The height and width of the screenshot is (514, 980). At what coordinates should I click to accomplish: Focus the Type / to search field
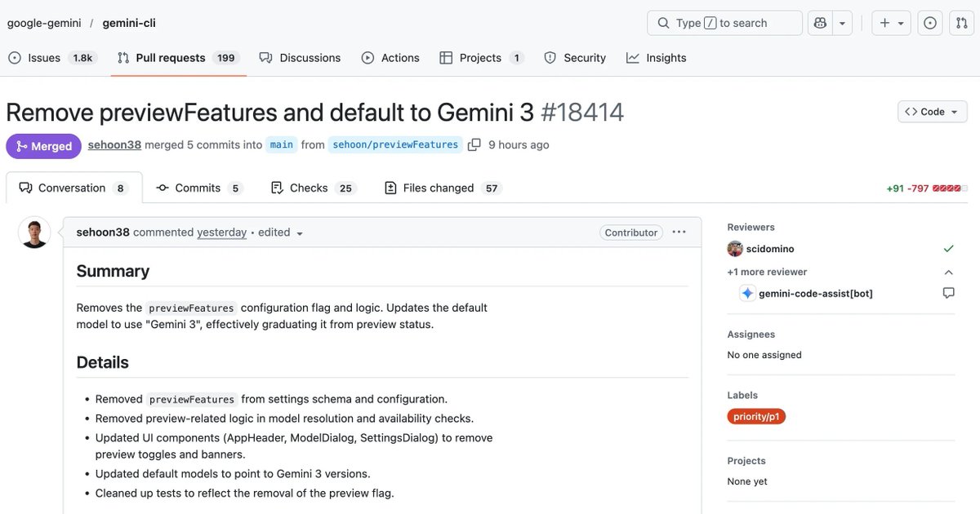[724, 23]
